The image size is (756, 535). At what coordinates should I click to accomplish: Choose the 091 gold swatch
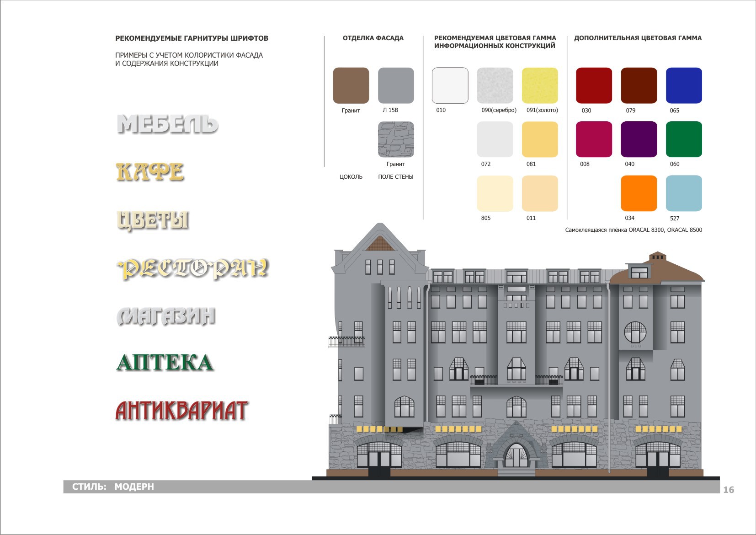540,86
